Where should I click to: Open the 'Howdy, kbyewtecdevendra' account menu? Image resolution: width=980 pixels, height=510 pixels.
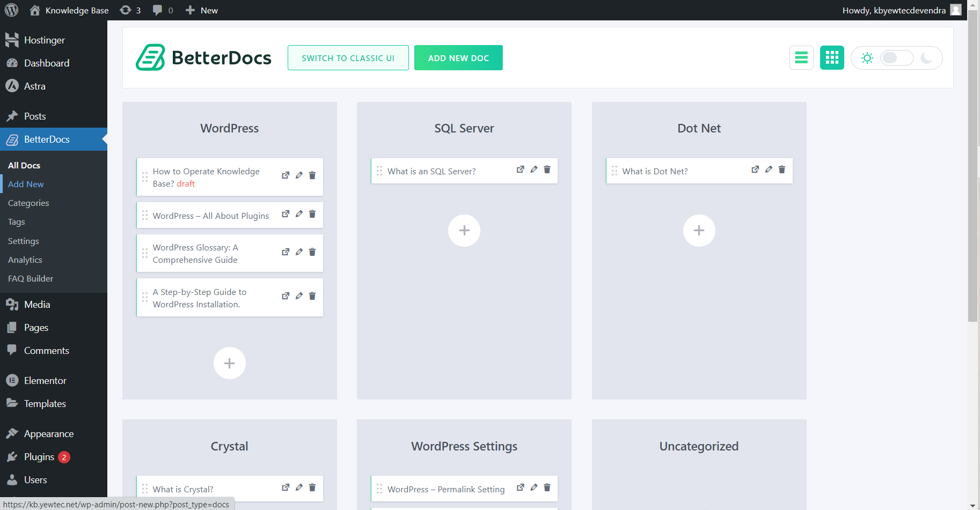902,10
